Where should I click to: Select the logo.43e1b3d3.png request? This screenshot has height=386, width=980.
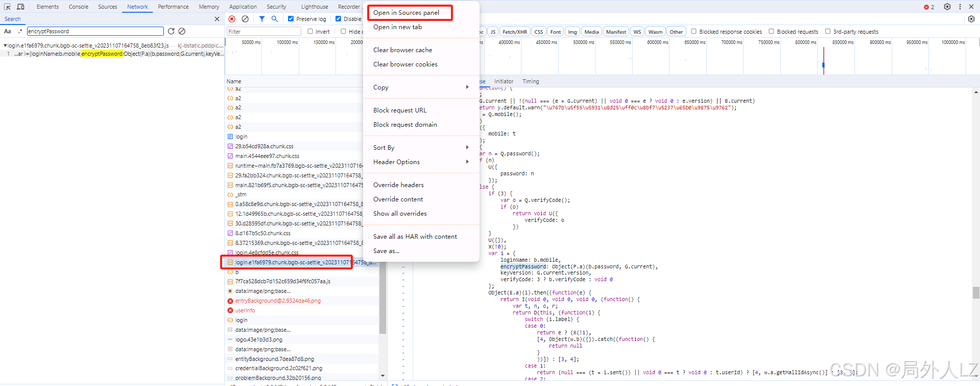point(258,339)
